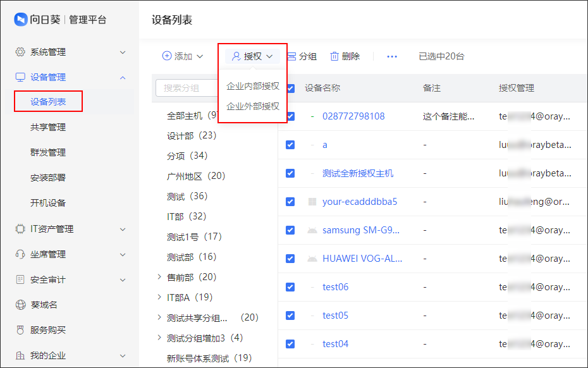Click the 分组 group toolbar icon
Image resolution: width=588 pixels, height=368 pixels.
[x=292, y=56]
